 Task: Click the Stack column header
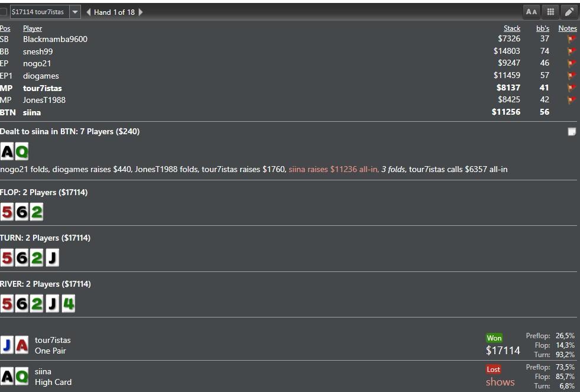[511, 28]
